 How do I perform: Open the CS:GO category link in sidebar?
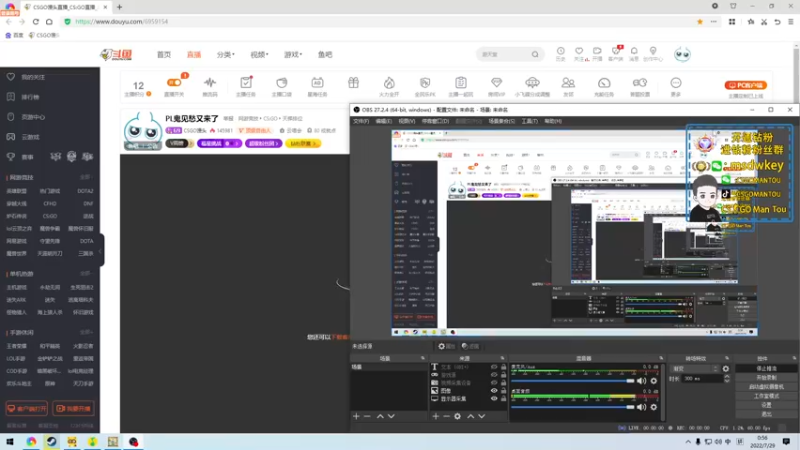(x=50, y=216)
